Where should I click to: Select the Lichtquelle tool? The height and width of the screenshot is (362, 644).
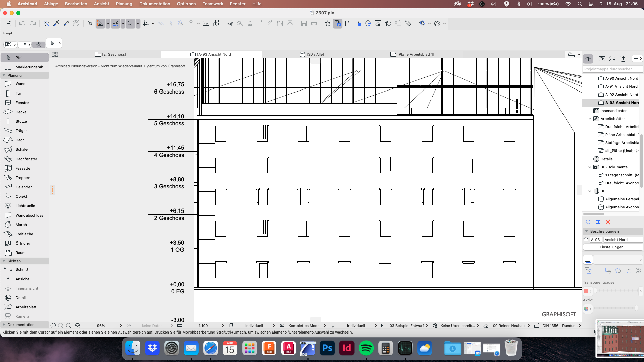[25, 206]
